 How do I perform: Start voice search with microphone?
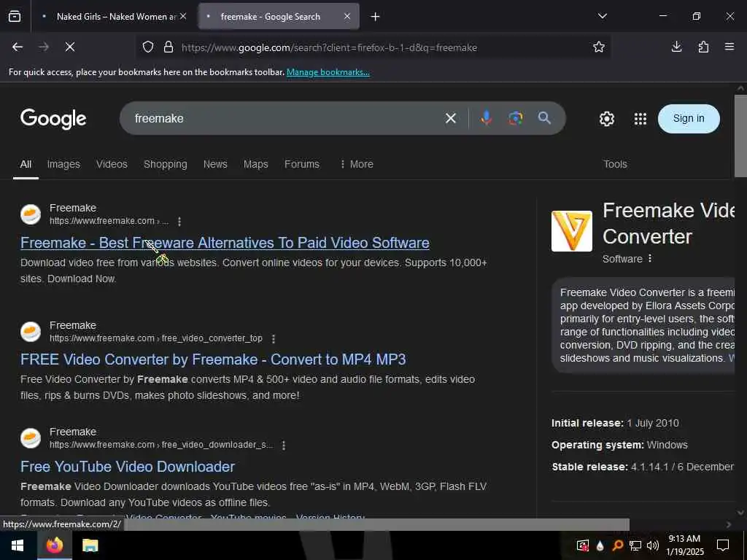coord(486,118)
